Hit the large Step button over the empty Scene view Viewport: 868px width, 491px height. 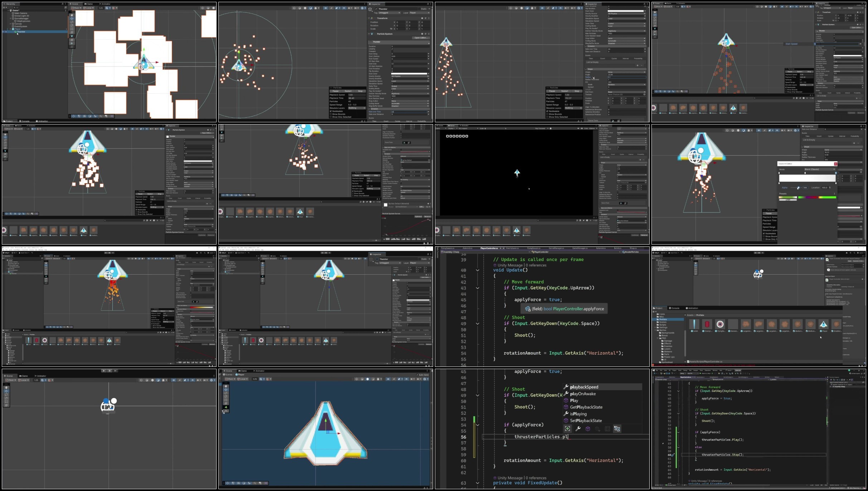pos(115,371)
